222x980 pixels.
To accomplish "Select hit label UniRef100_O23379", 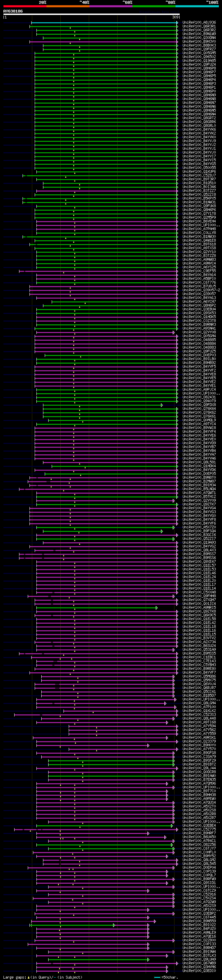I will click(x=199, y=742).
